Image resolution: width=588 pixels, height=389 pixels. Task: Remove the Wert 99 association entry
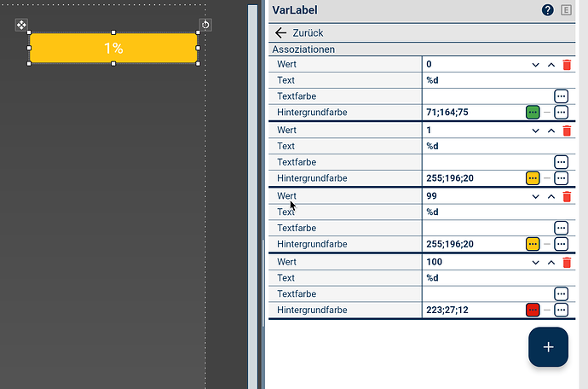[567, 196]
